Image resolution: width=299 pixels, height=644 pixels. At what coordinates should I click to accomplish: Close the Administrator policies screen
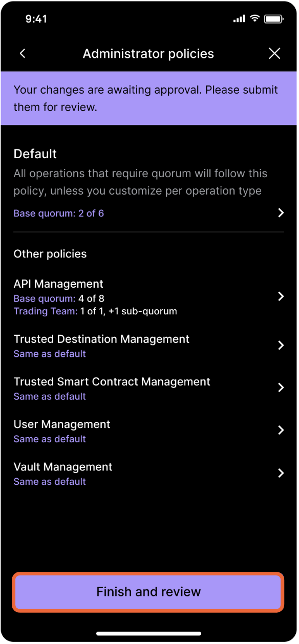pos(274,54)
